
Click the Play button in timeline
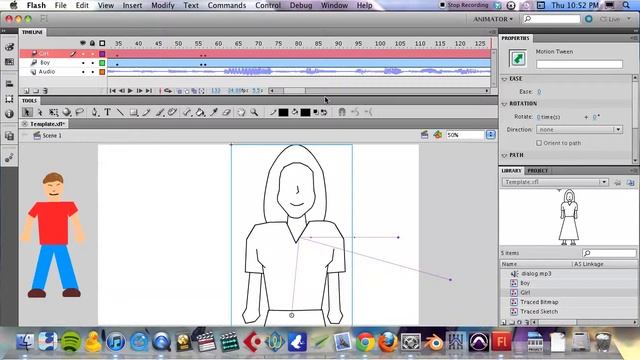point(130,91)
